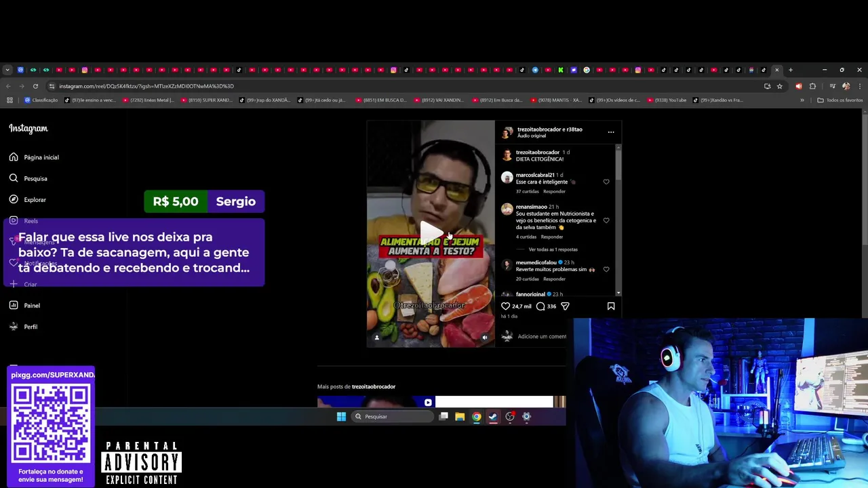Click the 'Adicione um comentário' field
The width and height of the screenshot is (868, 488).
542,336
